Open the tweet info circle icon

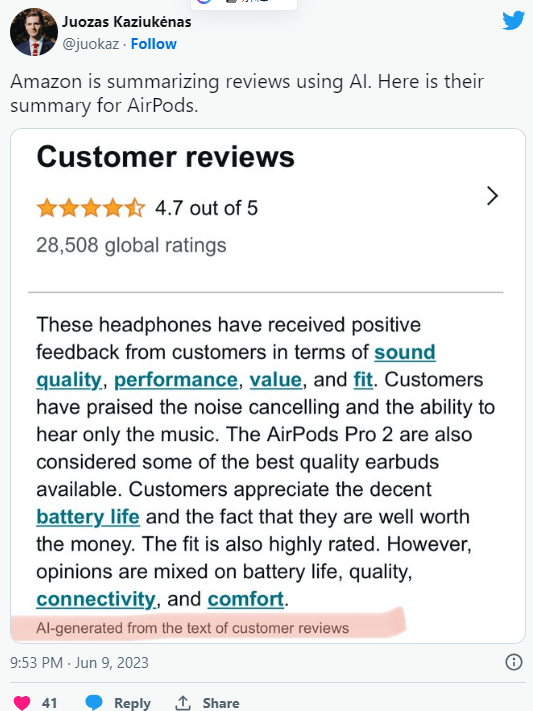[513, 662]
